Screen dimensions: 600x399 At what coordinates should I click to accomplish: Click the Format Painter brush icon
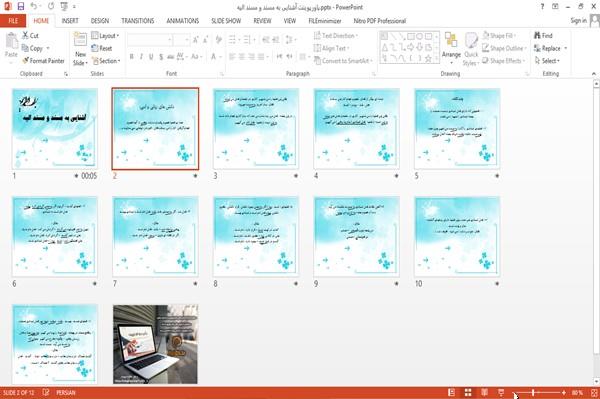25,61
